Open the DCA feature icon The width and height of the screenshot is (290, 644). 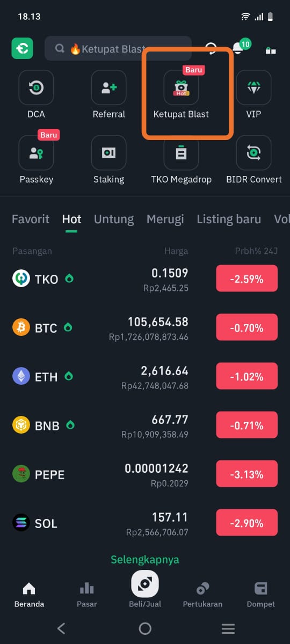click(x=36, y=87)
